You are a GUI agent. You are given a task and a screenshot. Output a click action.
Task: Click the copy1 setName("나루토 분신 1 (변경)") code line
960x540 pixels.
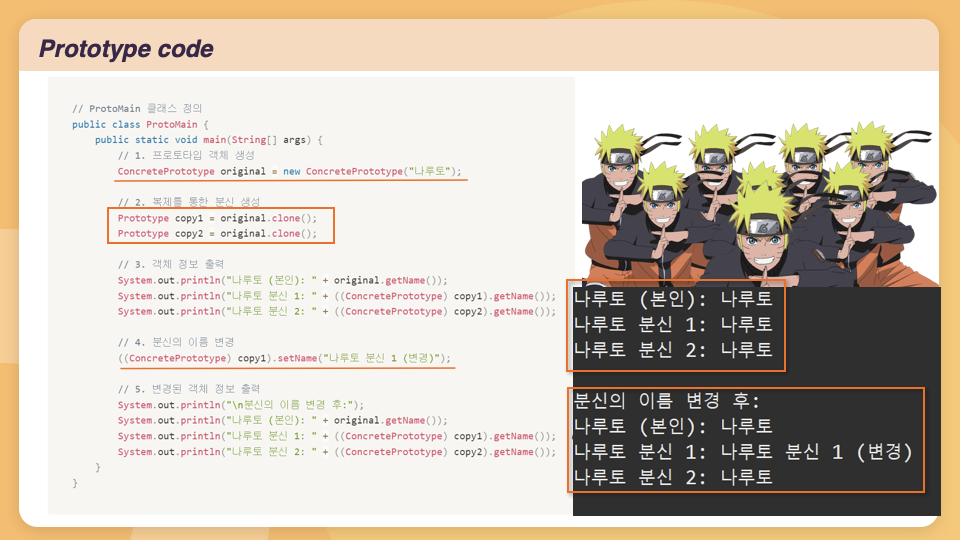pyautogui.click(x=284, y=358)
